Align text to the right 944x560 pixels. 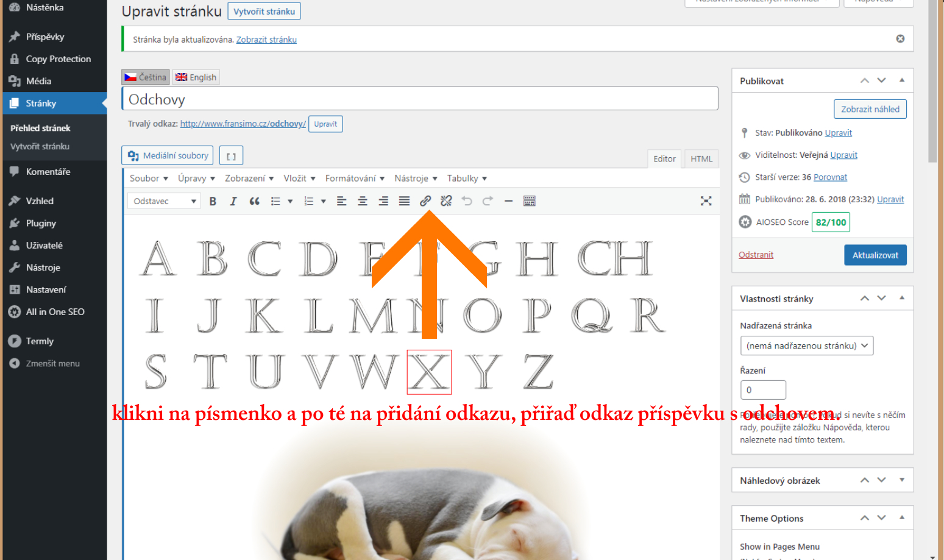pos(383,201)
